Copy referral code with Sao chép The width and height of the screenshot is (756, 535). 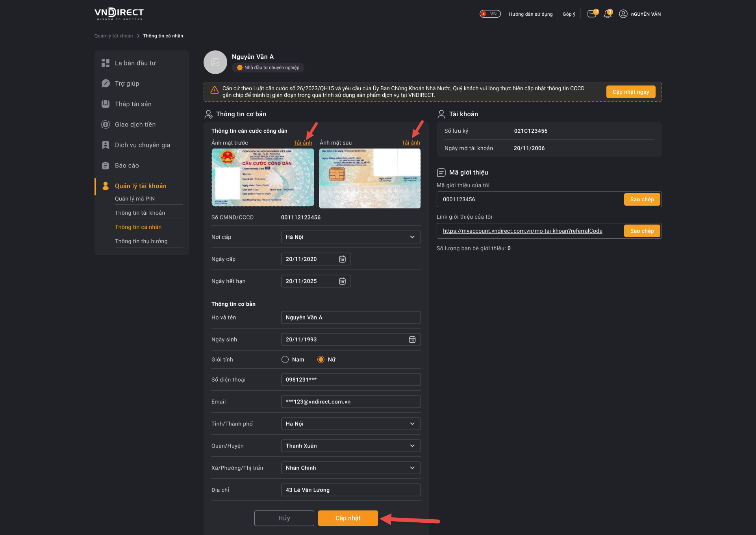tap(642, 199)
